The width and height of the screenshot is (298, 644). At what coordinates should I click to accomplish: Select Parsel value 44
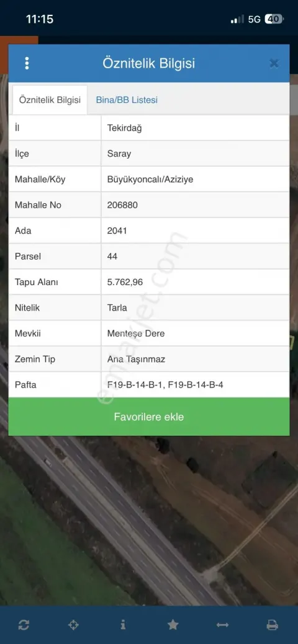tap(195, 256)
